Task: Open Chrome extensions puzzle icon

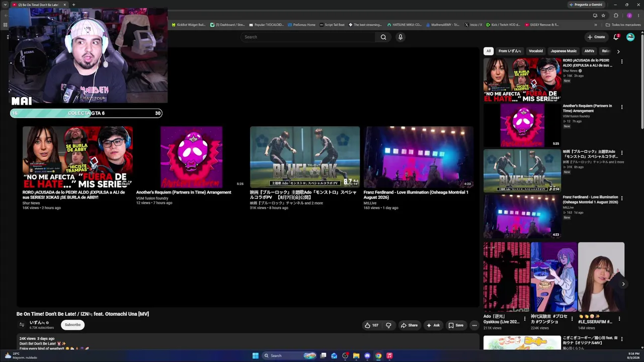Action: tap(616, 16)
